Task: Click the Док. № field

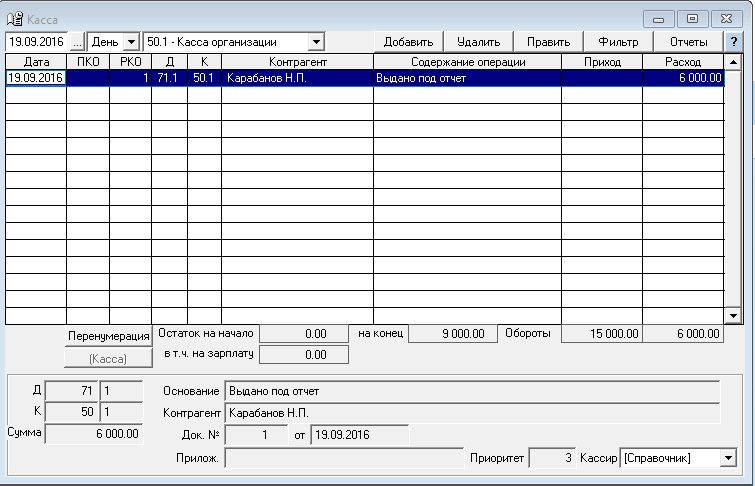Action: tap(257, 435)
